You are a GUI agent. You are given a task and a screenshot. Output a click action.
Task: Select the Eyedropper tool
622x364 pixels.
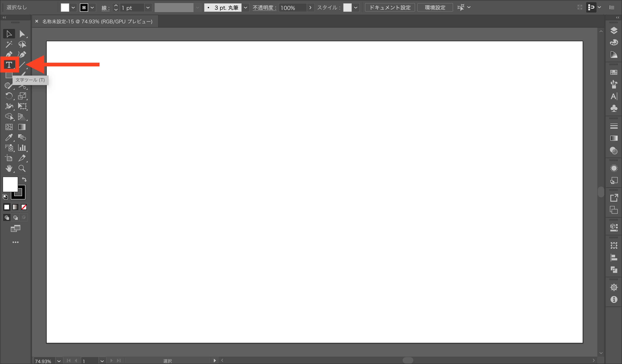click(9, 137)
